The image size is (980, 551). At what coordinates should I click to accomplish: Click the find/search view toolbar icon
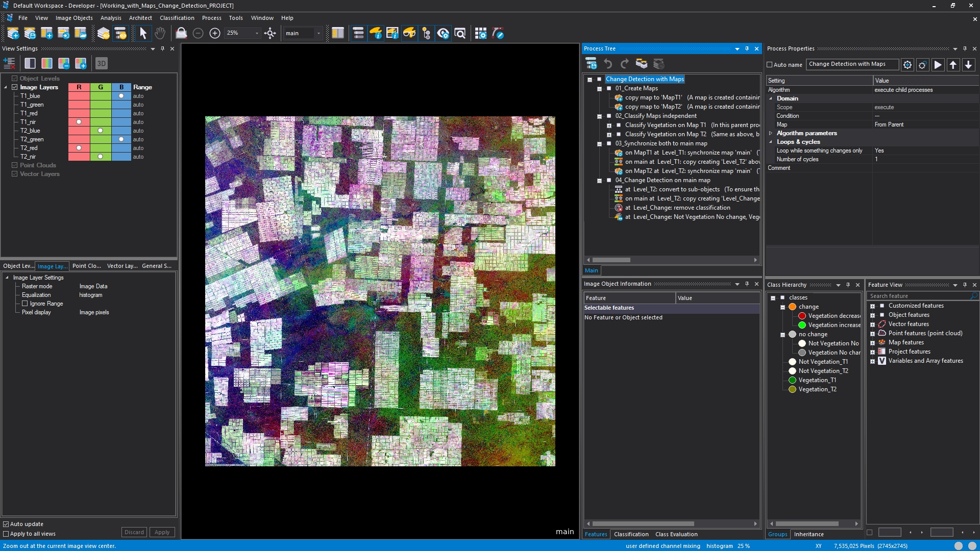460,34
